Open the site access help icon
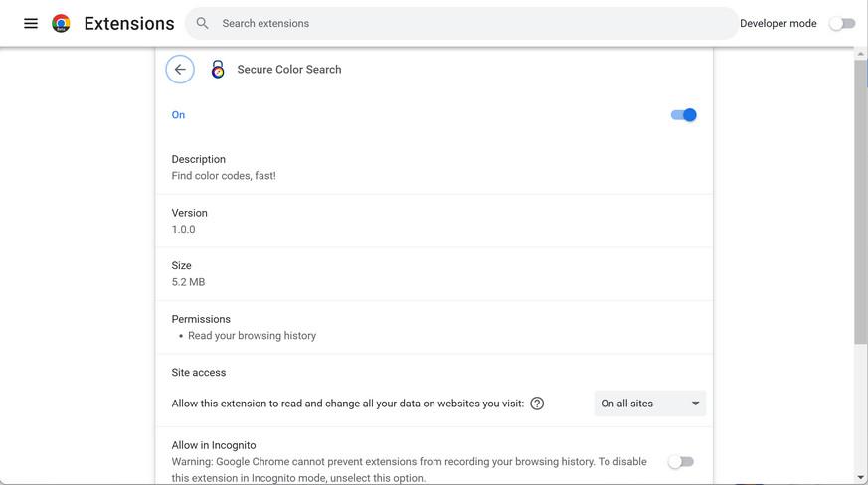Image resolution: width=868 pixels, height=485 pixels. point(537,404)
